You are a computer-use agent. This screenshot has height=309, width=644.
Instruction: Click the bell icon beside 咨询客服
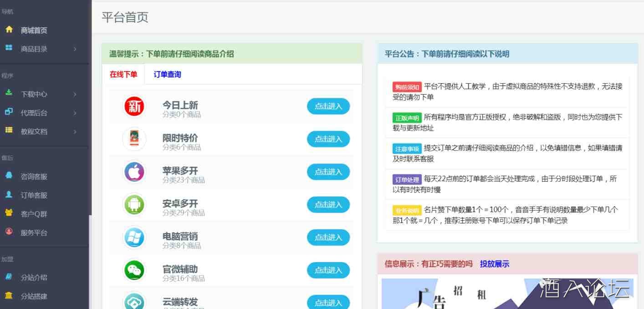(x=9, y=176)
